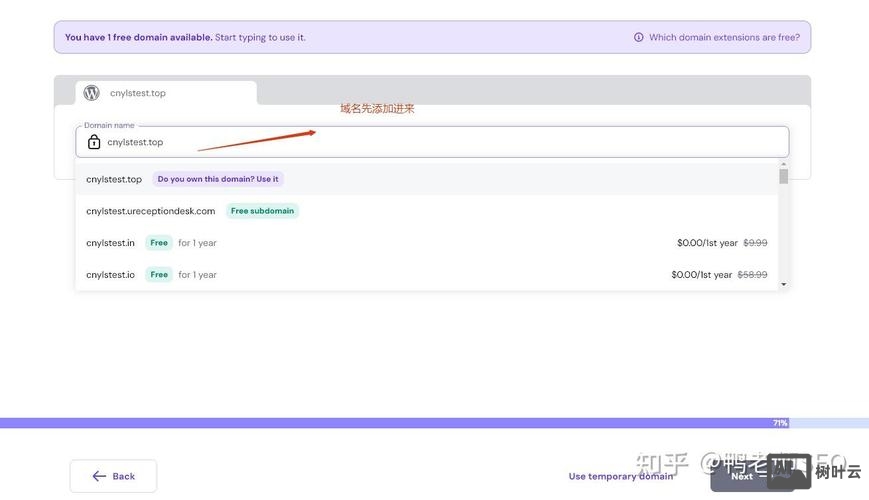The height and width of the screenshot is (500, 869).
Task: Click the info icon beside free extensions question
Action: [638, 37]
